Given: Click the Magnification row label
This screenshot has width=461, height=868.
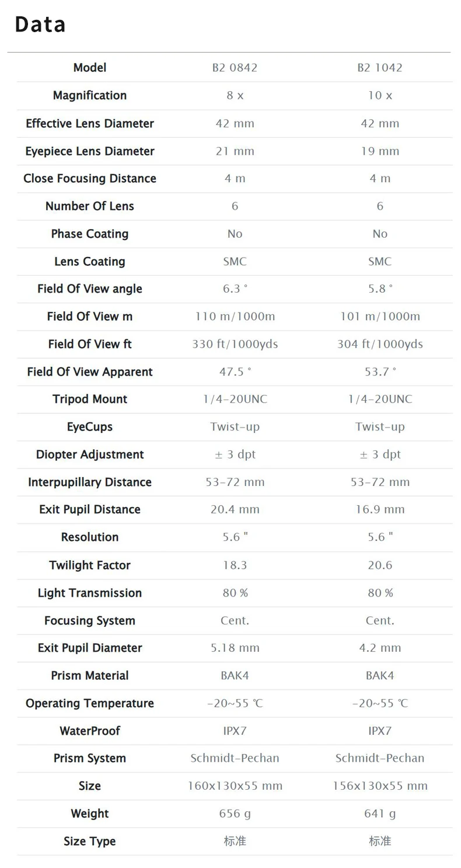Looking at the screenshot, I should click(90, 95).
